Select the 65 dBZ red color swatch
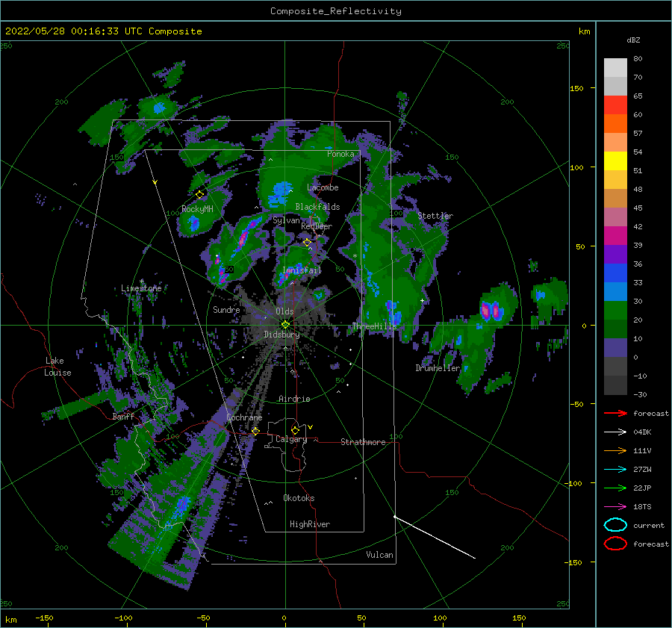The image size is (672, 628). (615, 105)
